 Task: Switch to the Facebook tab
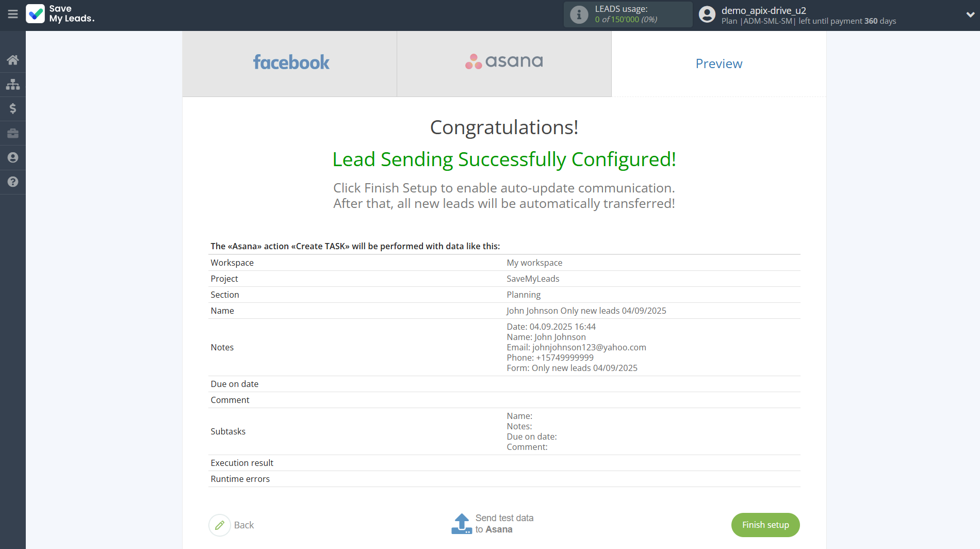[x=290, y=63]
